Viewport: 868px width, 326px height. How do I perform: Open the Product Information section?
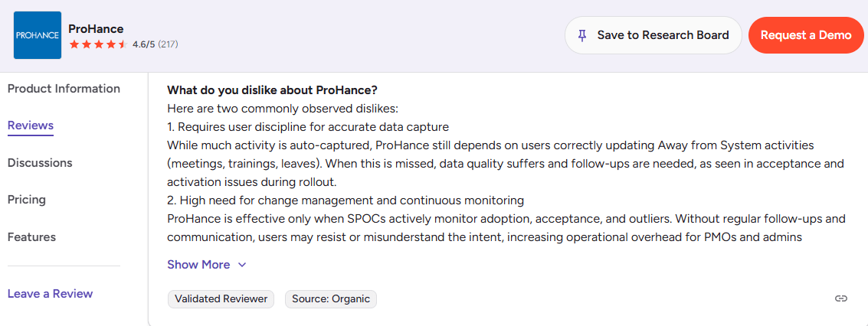64,89
